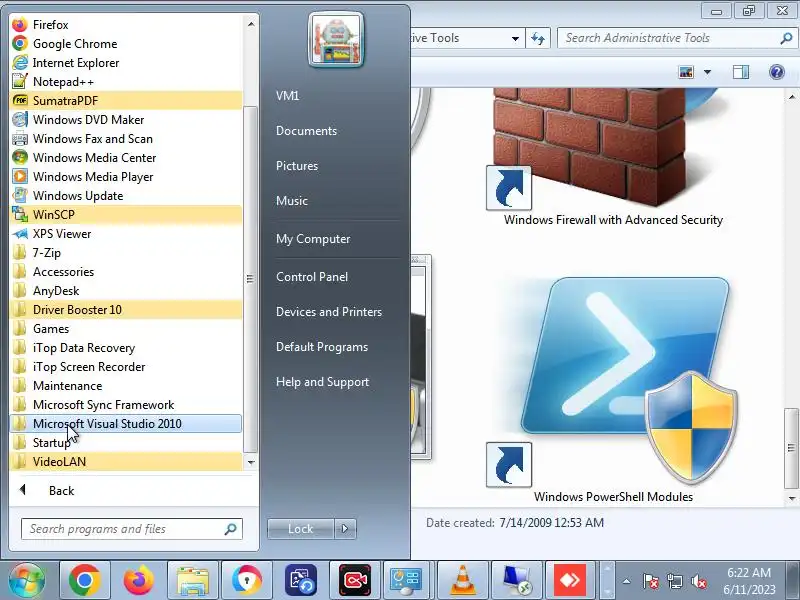The height and width of the screenshot is (600, 800).
Task: Open Music from Start menu
Action: click(x=292, y=201)
